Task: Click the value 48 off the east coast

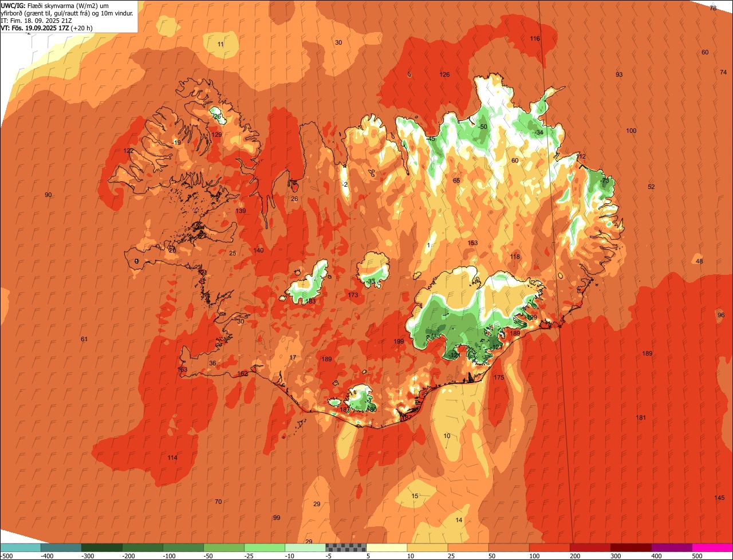Action: click(699, 262)
